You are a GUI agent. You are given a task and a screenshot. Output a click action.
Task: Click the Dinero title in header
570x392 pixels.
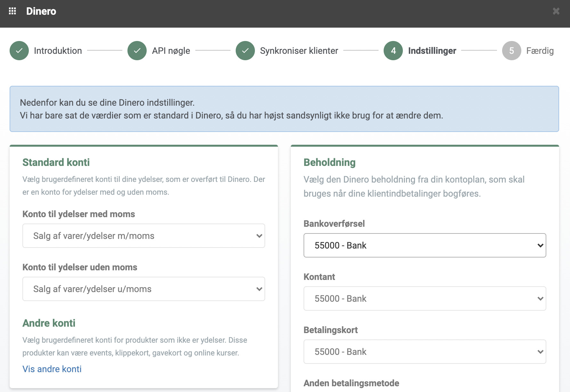41,11
